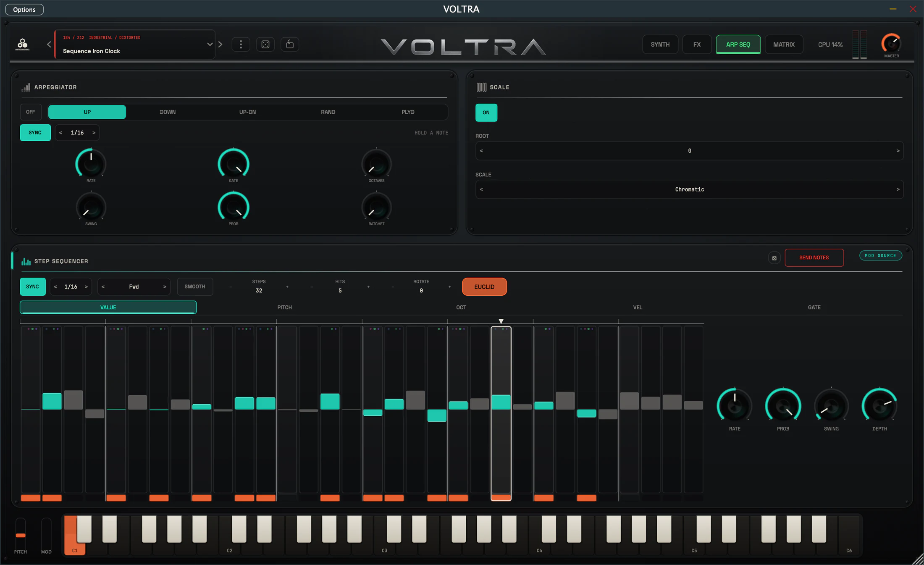
Task: Turn arpeggiator Off
Action: point(31,112)
